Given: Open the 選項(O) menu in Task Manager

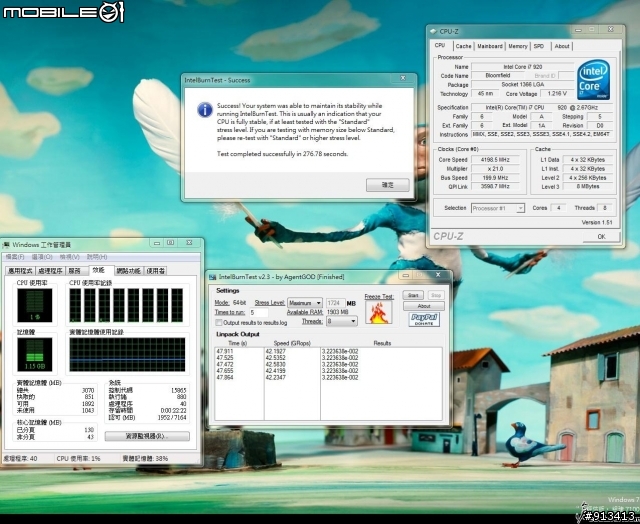Looking at the screenshot, I should [42, 257].
